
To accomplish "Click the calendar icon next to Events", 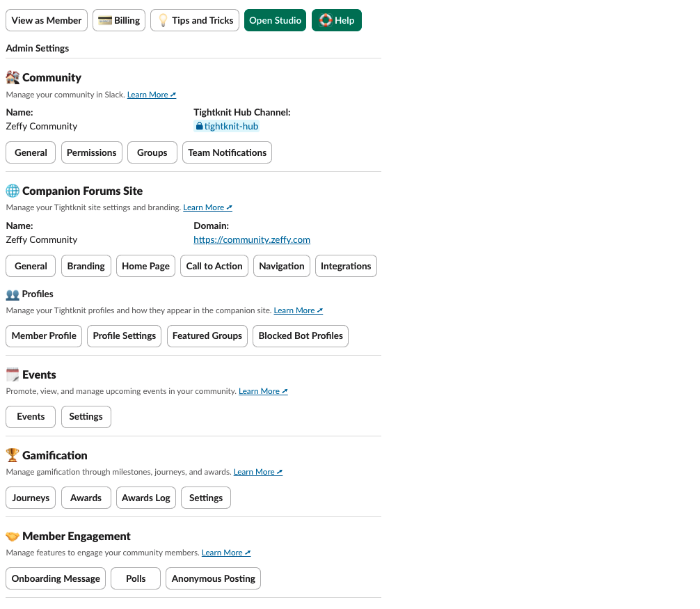I will [13, 374].
